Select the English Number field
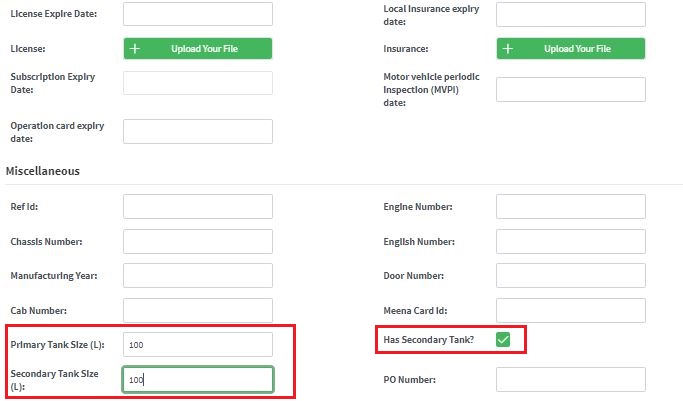The height and width of the screenshot is (401, 683). (x=571, y=241)
